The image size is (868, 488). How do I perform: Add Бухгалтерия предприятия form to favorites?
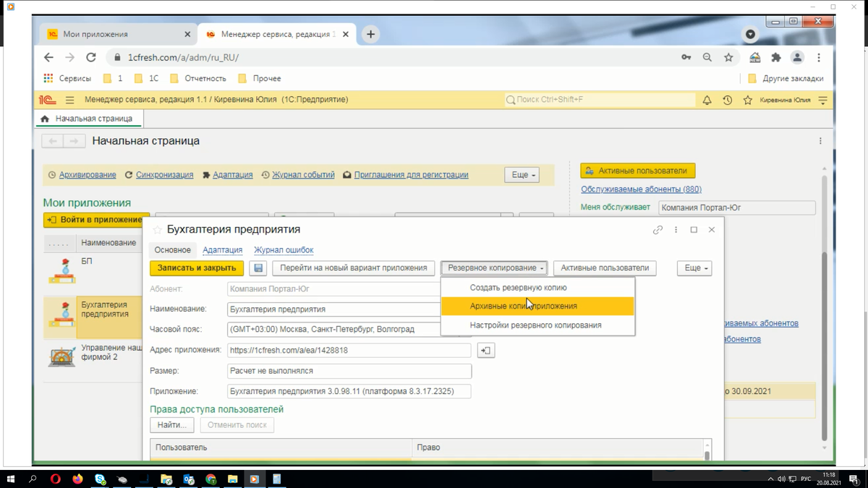(x=158, y=230)
